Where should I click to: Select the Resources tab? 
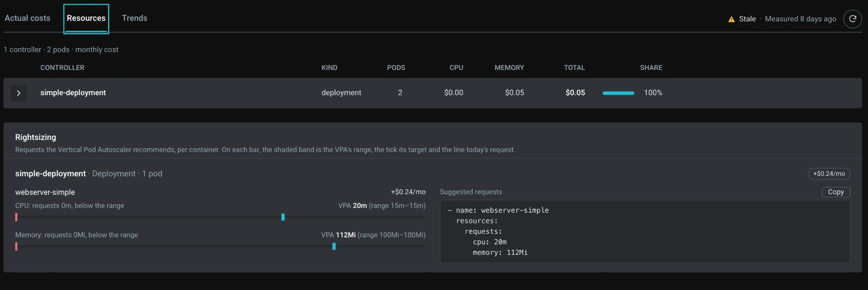tap(86, 18)
